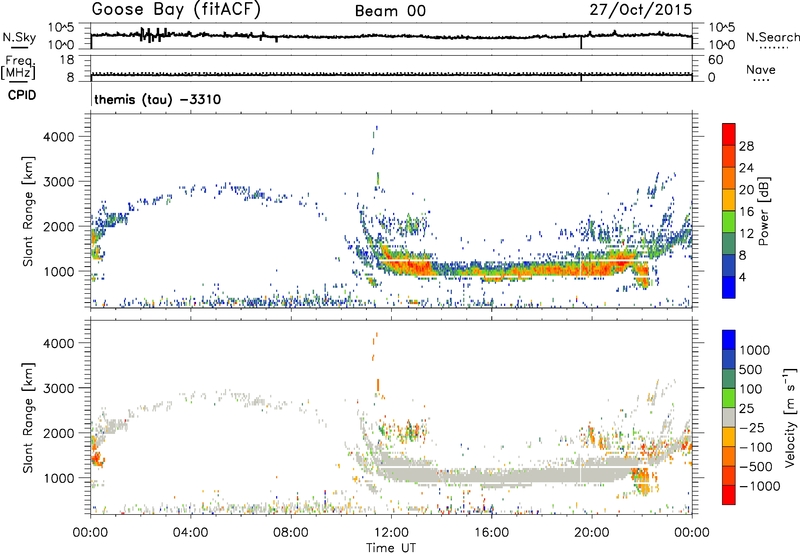Viewport: 800px width, 554px height.
Task: Click the 'N.Sky' label
Action: click(19, 37)
